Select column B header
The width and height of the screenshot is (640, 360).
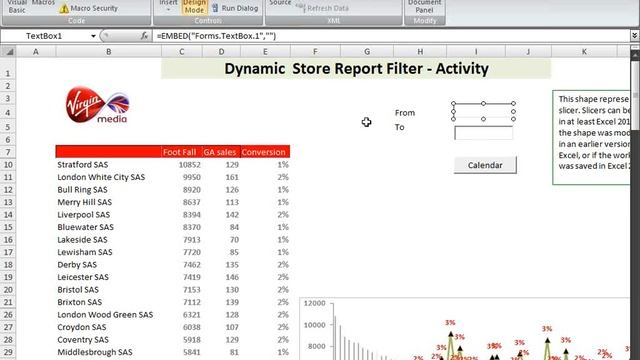[x=109, y=51]
